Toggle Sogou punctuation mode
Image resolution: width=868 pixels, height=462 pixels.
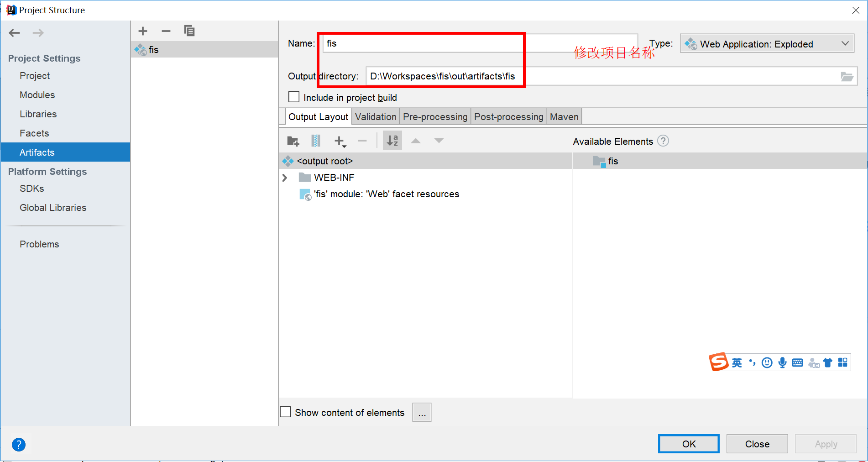(x=752, y=362)
